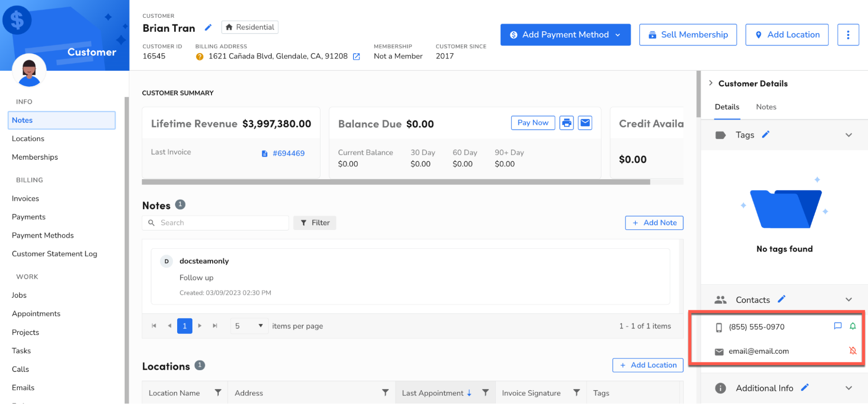Image resolution: width=868 pixels, height=404 pixels.
Task: Open Customer Statement Log
Action: 54,254
